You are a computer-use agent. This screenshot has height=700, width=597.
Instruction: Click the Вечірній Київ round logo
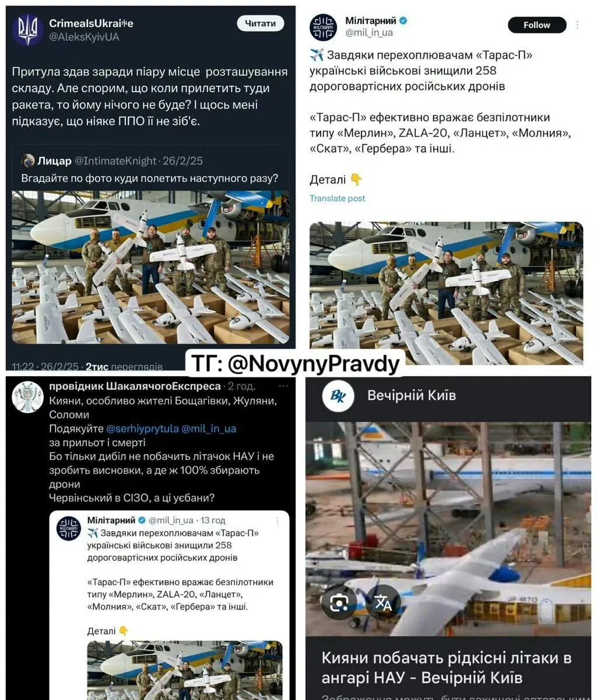[339, 396]
